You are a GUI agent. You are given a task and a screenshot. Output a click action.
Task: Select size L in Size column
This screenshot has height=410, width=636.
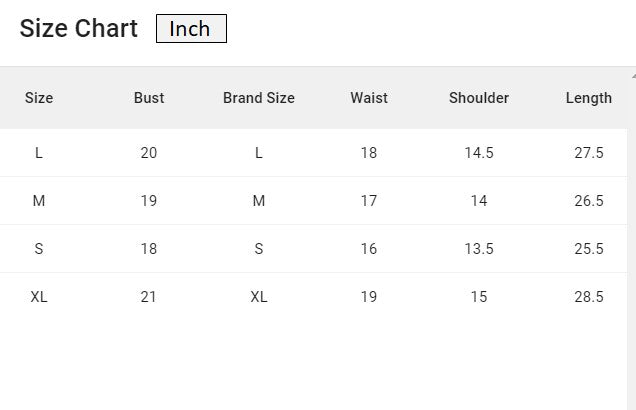[39, 153]
